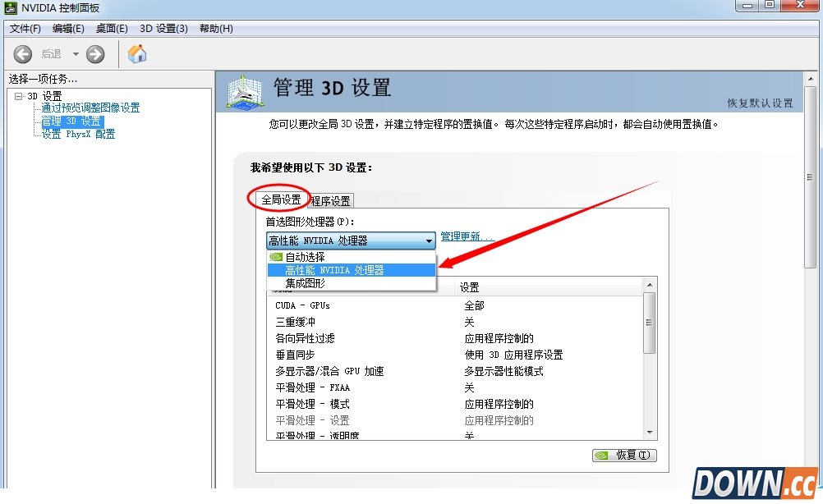Switch to the 全局设置 tab
The width and height of the screenshot is (823, 504).
[x=280, y=199]
